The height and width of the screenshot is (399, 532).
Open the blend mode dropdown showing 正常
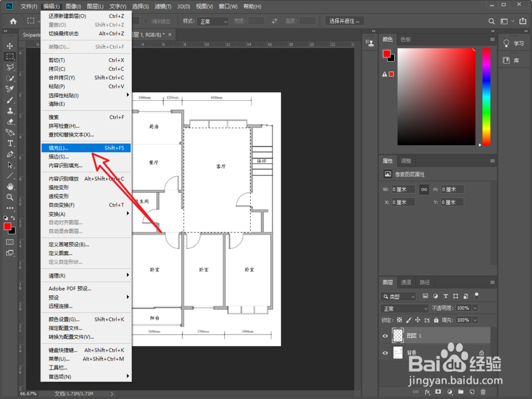click(404, 308)
